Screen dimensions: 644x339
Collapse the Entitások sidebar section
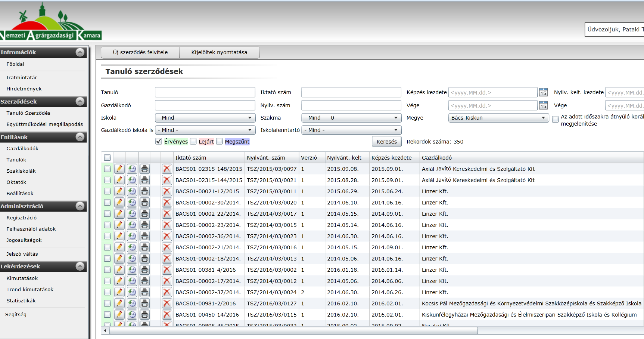click(x=80, y=137)
